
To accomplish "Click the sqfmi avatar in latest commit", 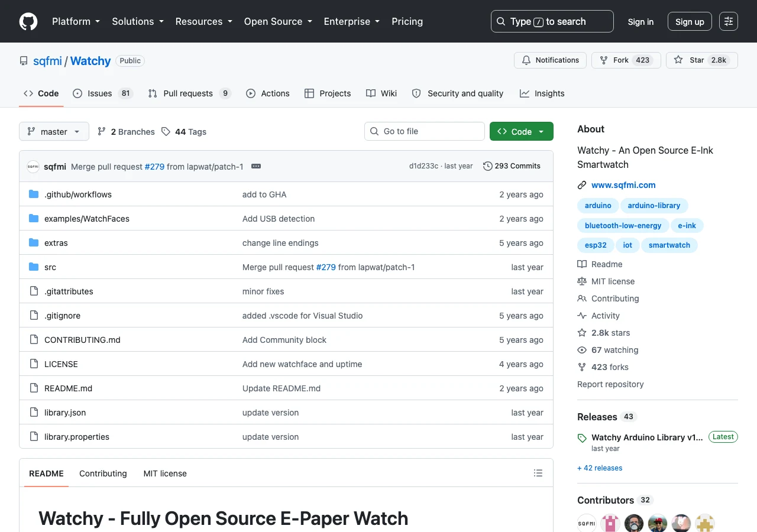I will click(33, 167).
